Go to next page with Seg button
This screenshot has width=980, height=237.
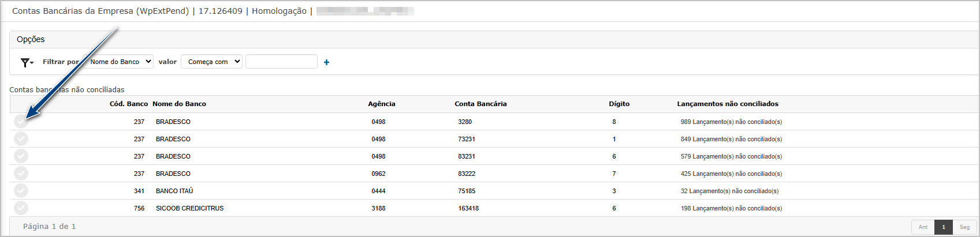[964, 227]
